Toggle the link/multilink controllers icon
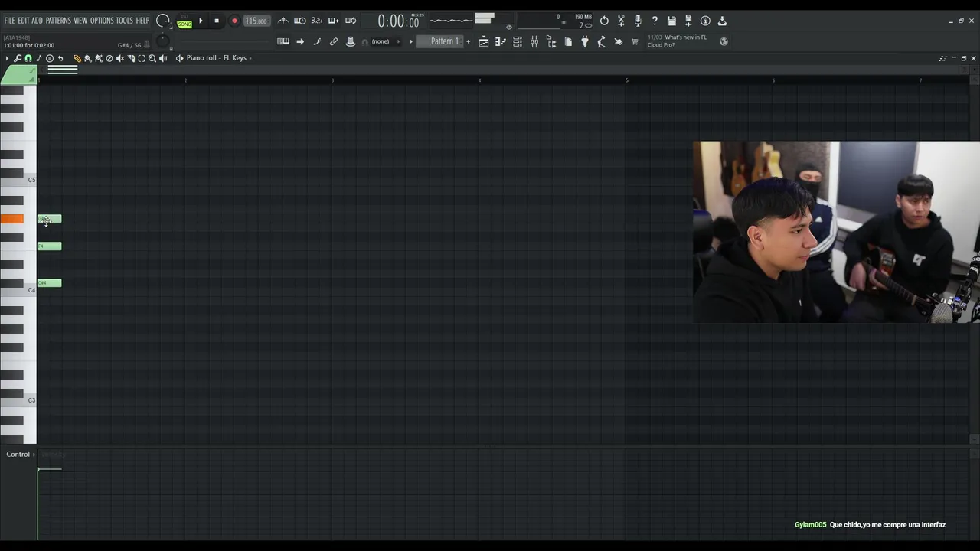 (334, 41)
